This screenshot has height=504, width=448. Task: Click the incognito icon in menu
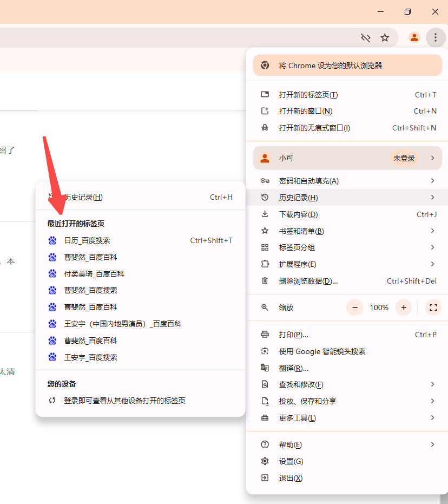click(x=265, y=128)
